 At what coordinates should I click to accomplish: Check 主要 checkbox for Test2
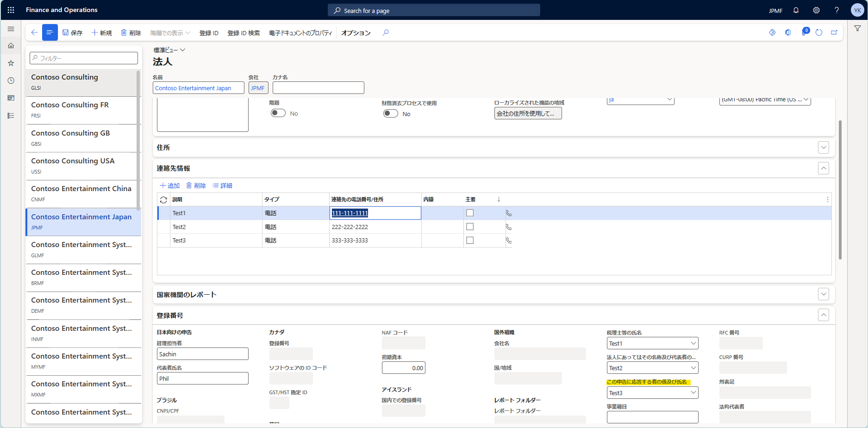point(470,227)
